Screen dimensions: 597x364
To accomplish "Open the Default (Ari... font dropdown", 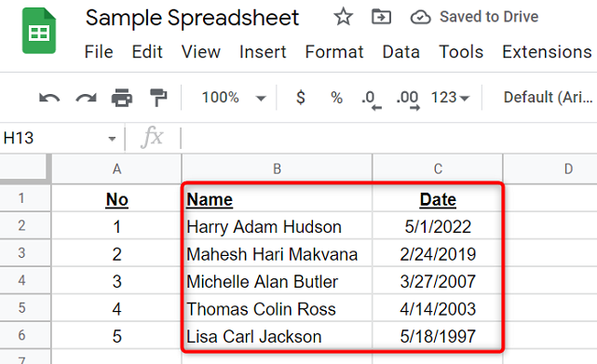I will click(x=549, y=98).
